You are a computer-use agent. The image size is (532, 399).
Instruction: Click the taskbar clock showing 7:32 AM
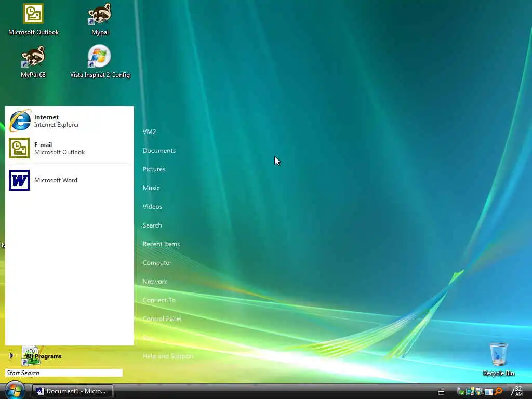pyautogui.click(x=516, y=391)
